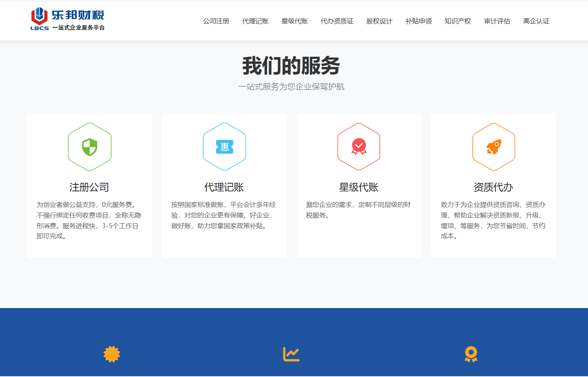Viewport: 588px width, 377px height.
Task: Click the blue 惠 coupon icon
Action: (x=224, y=147)
